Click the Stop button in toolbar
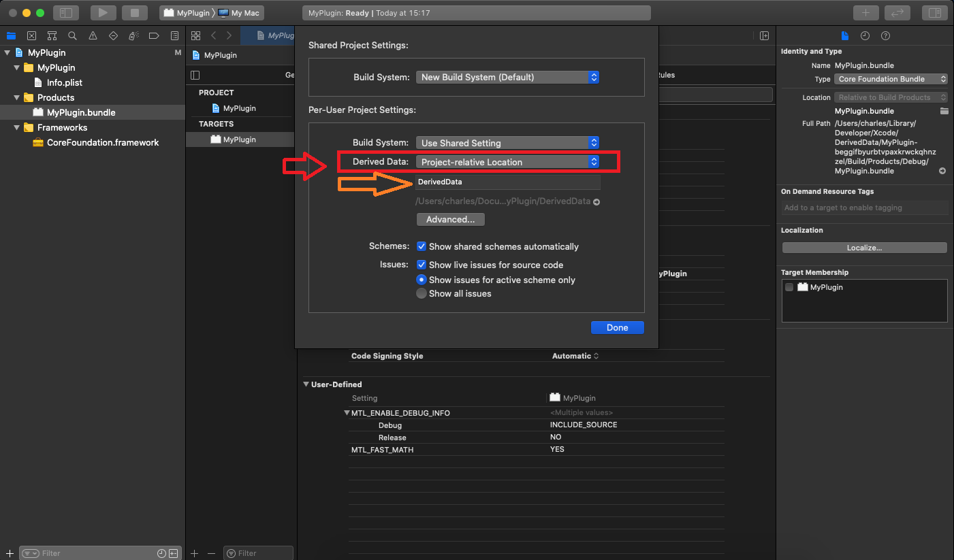Screen dimensions: 954x560 pyautogui.click(x=135, y=13)
